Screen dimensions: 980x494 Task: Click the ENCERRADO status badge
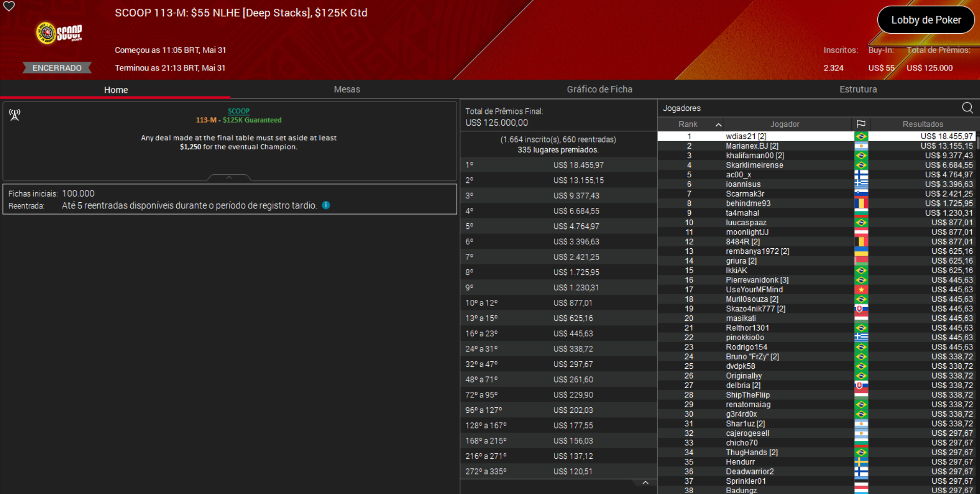(57, 68)
